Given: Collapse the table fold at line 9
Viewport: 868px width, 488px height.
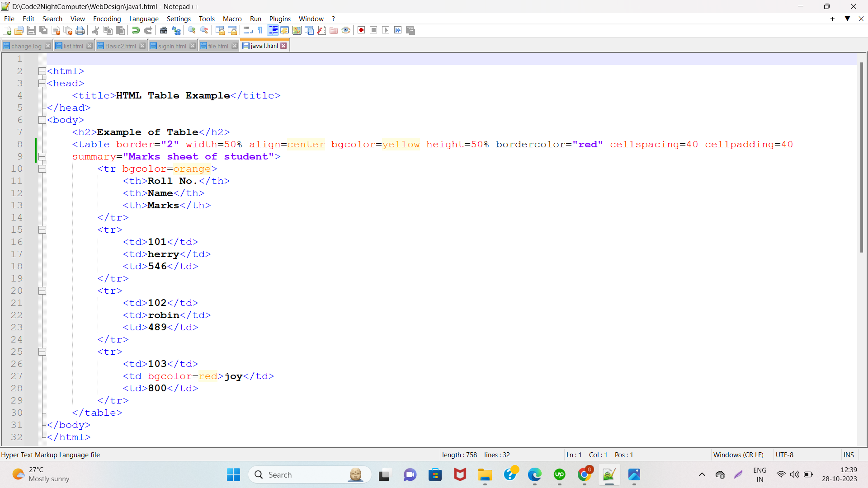Looking at the screenshot, I should (x=42, y=156).
